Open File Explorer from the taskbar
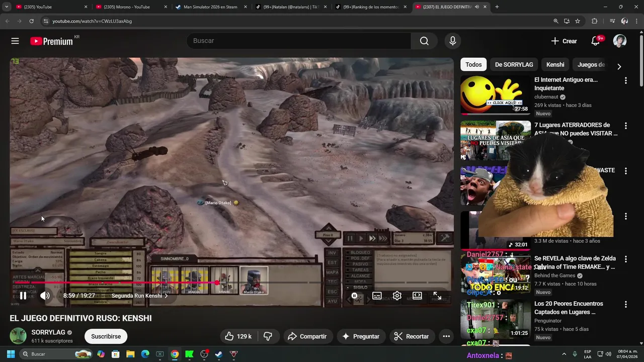 point(130,354)
